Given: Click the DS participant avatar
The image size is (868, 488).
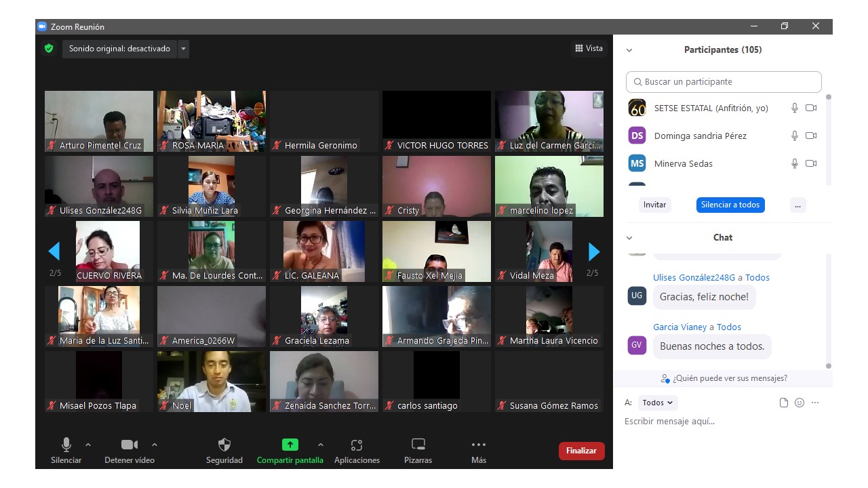Looking at the screenshot, I should pyautogui.click(x=637, y=136).
